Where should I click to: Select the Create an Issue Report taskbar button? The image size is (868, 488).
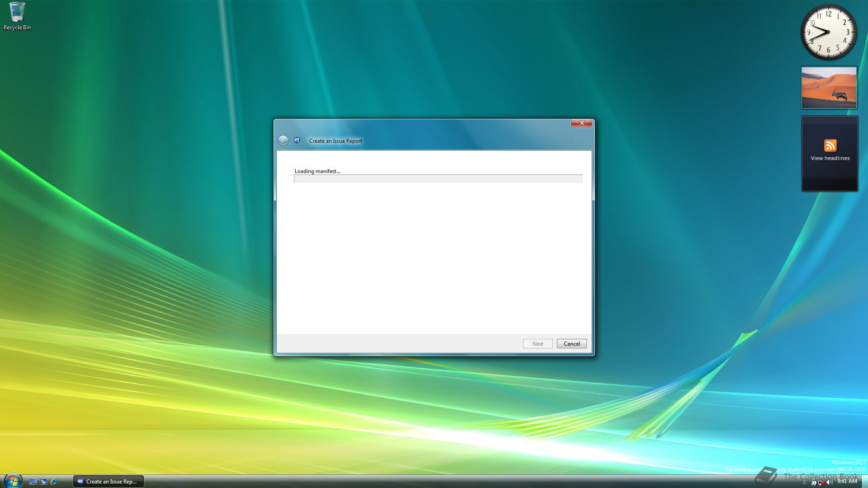pos(108,482)
